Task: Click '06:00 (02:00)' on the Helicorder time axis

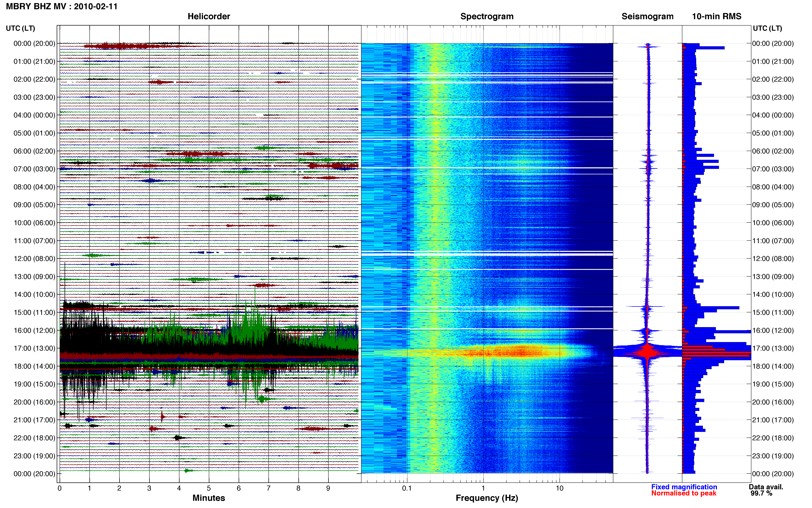Action: [34, 151]
